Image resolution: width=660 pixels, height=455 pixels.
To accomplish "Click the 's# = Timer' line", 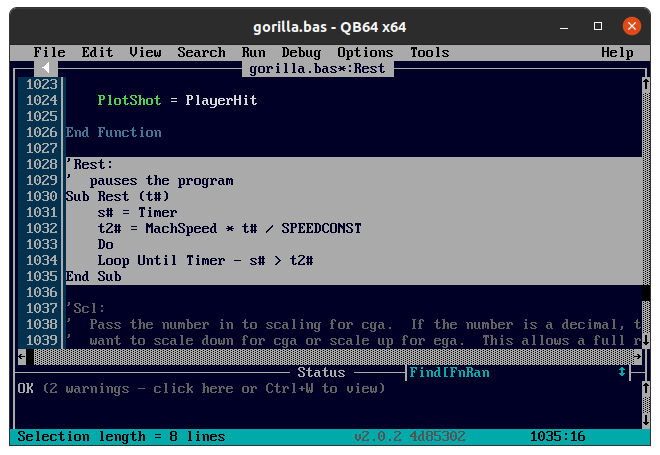I will tap(137, 212).
